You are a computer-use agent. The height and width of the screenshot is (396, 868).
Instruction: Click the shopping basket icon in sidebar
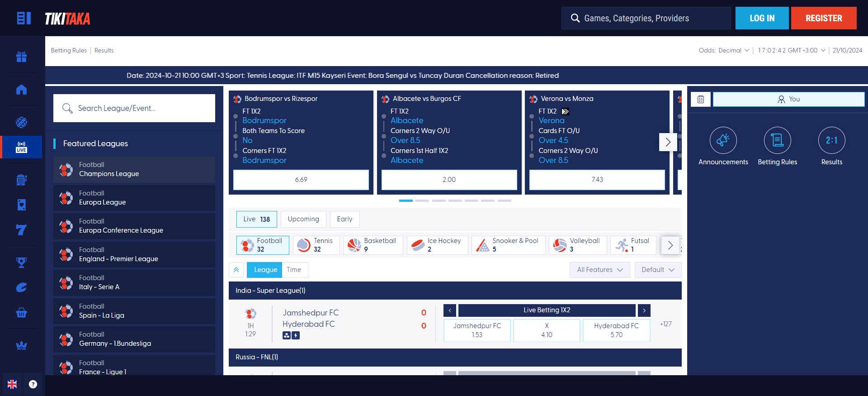click(x=21, y=312)
